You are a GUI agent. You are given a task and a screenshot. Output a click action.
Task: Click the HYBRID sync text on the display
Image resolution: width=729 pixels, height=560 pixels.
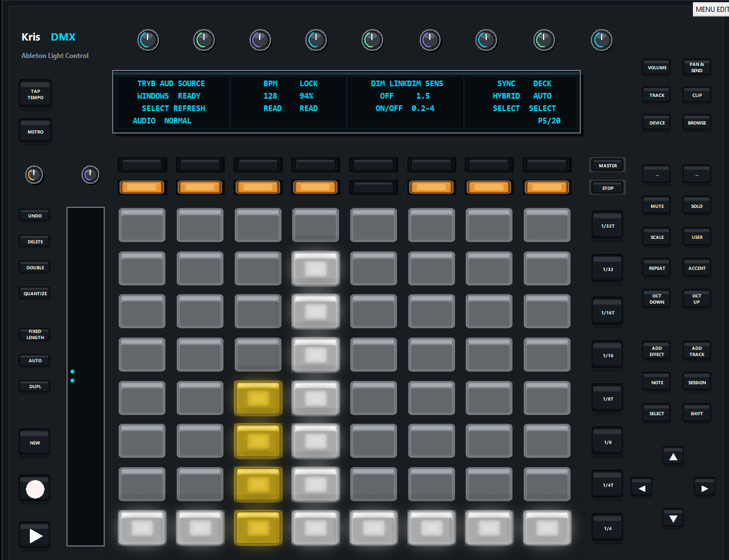506,96
